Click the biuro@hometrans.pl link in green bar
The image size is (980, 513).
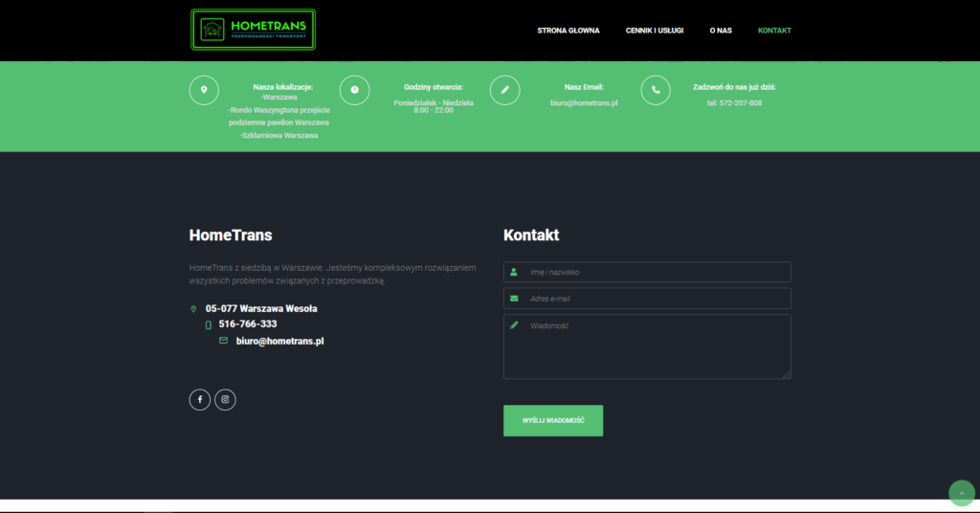[x=584, y=102]
